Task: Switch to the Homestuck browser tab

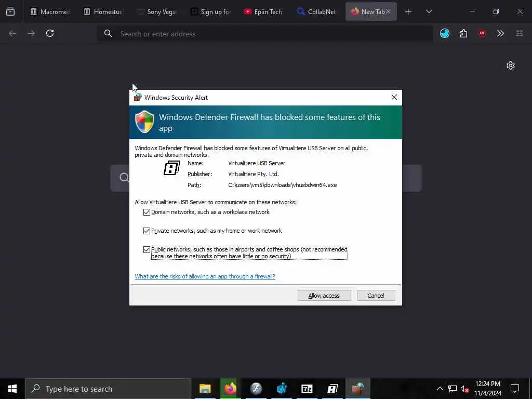Action: tap(103, 11)
